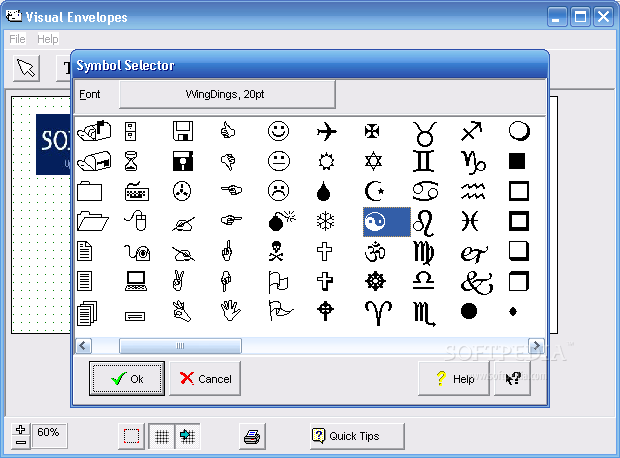Zoom in with the plus button
The height and width of the screenshot is (458, 620).
coord(21,430)
